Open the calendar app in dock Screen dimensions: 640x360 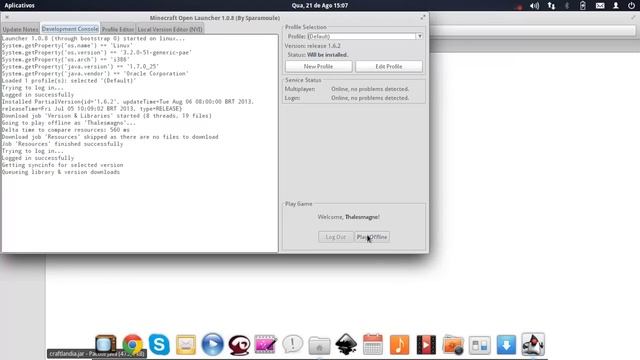click(x=373, y=344)
